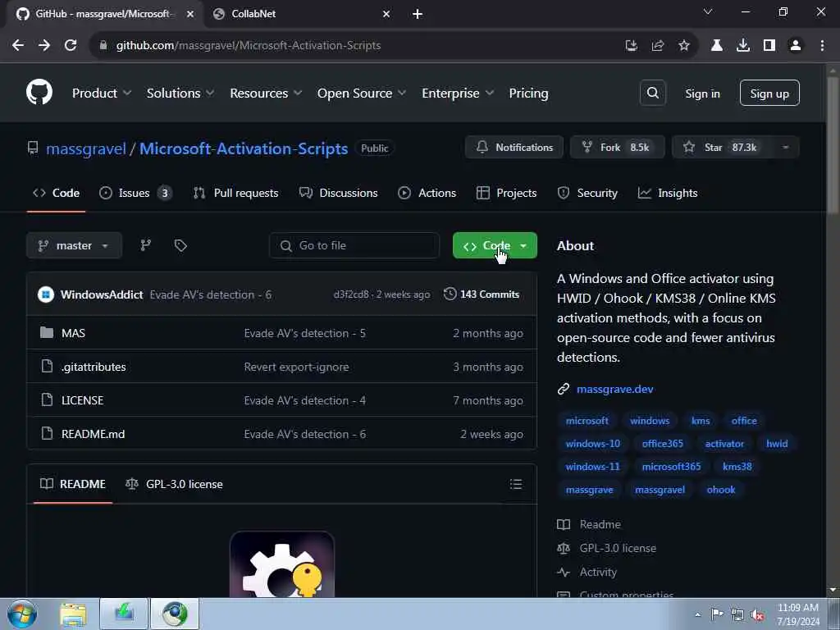
Task: Bookmark page with star icon in address bar
Action: (684, 46)
